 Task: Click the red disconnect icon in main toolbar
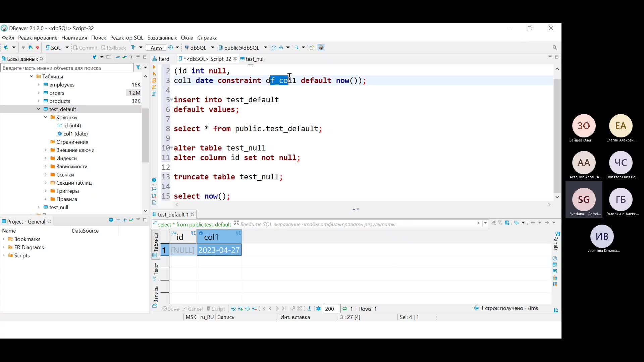(x=38, y=48)
